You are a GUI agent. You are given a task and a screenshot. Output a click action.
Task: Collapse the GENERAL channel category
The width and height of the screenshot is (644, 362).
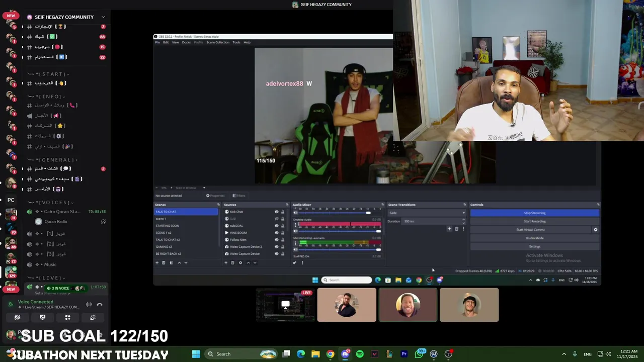pos(52,160)
